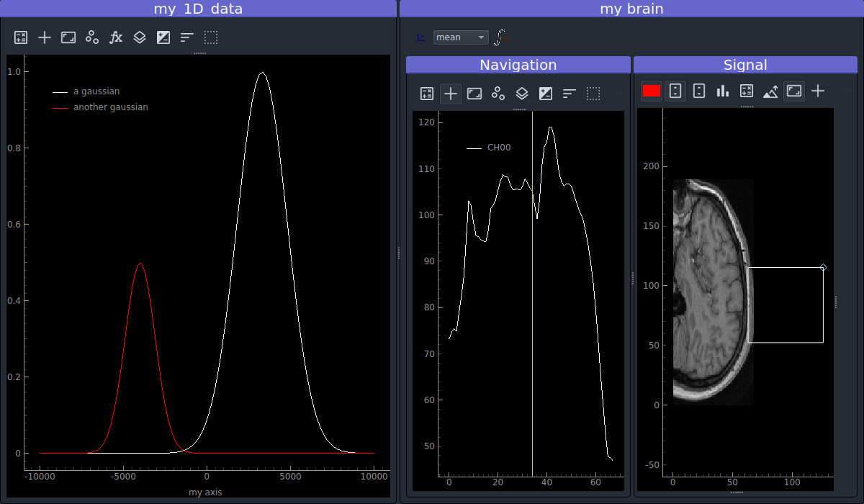Expand the Navigation toolbar overflow chevron
This screenshot has height=504, width=864.
click(x=617, y=94)
